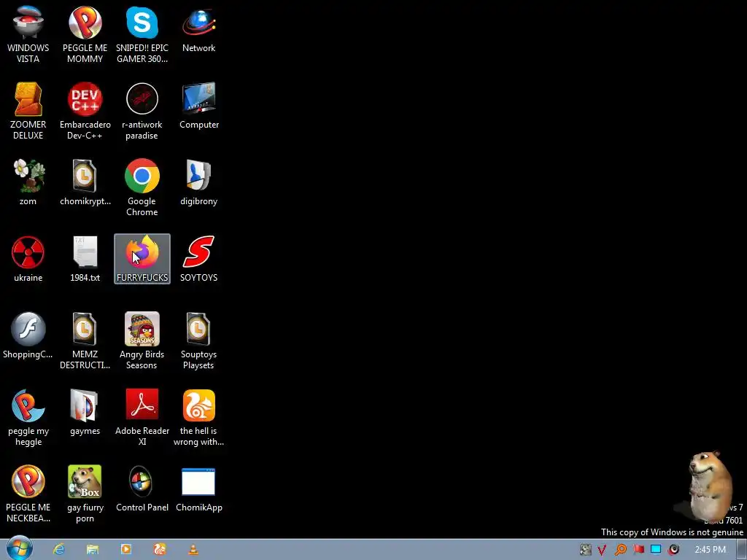This screenshot has height=560, width=747.
Task: Select the chomikrypt... file icon
Action: tap(85, 182)
